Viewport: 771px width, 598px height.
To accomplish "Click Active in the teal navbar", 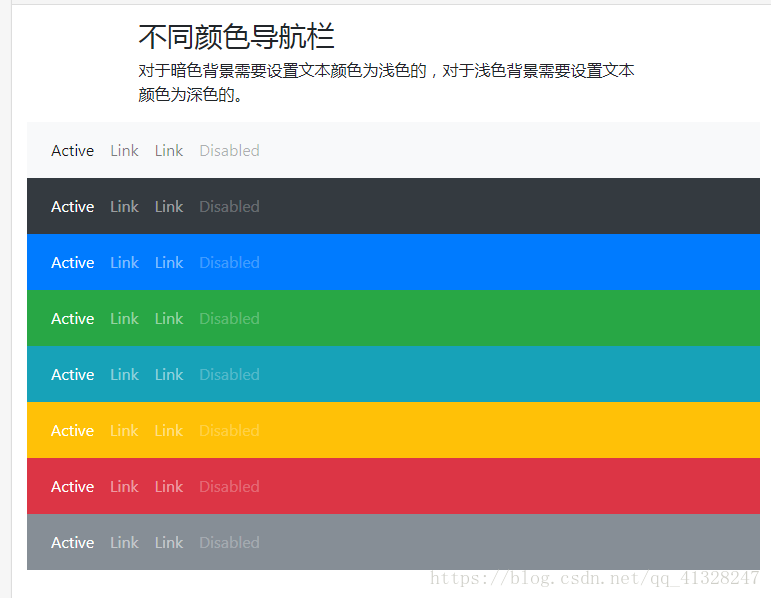I will coord(72,375).
